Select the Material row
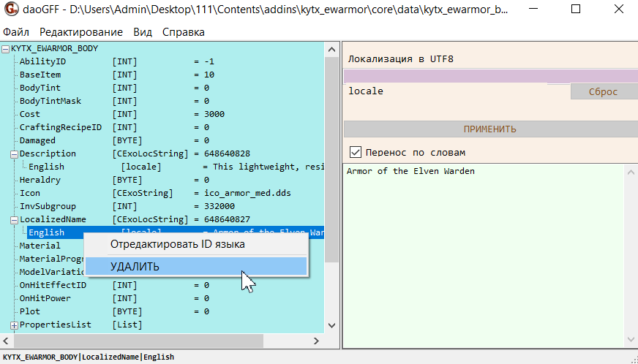 40,246
